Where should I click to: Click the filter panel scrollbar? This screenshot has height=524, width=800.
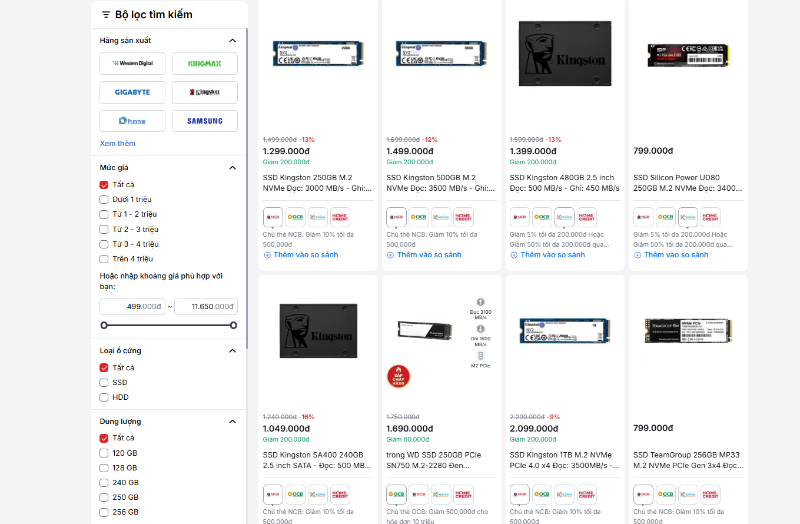(x=247, y=189)
